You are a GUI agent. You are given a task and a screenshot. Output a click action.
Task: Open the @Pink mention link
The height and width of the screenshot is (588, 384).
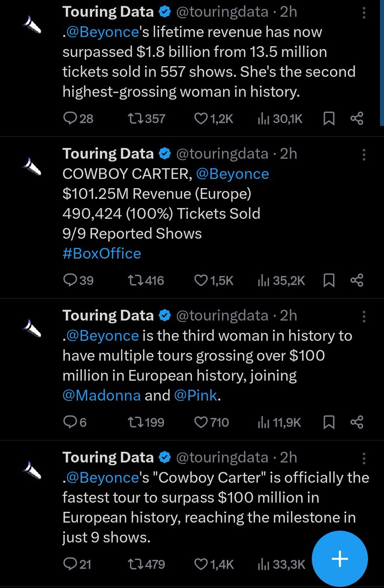(x=195, y=395)
